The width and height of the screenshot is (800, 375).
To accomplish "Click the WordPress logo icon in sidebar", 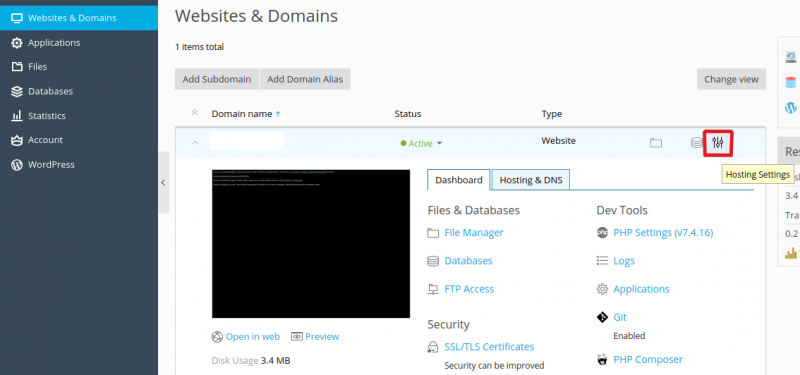I will click(x=17, y=165).
